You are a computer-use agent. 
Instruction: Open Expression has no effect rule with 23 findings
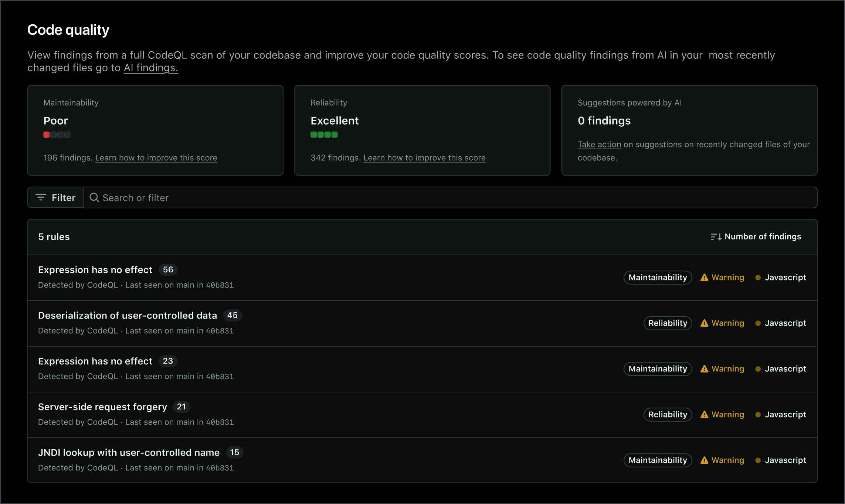click(x=95, y=361)
